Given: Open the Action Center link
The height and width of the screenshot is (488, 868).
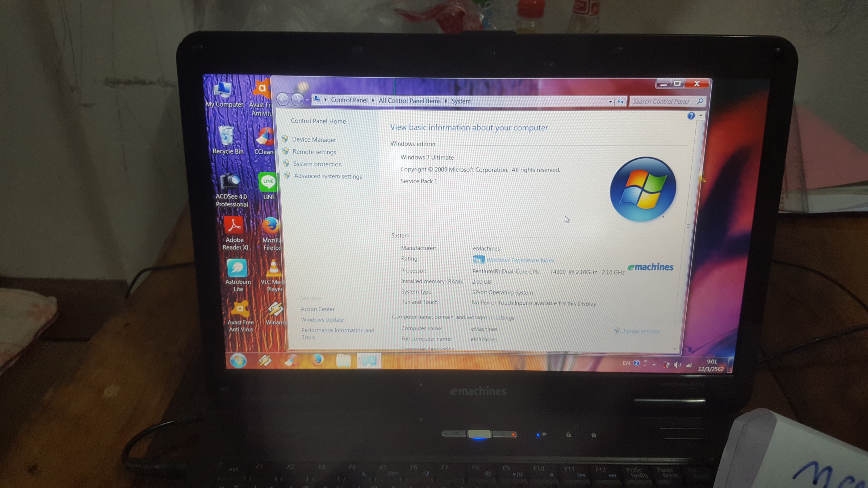Looking at the screenshot, I should [x=318, y=309].
